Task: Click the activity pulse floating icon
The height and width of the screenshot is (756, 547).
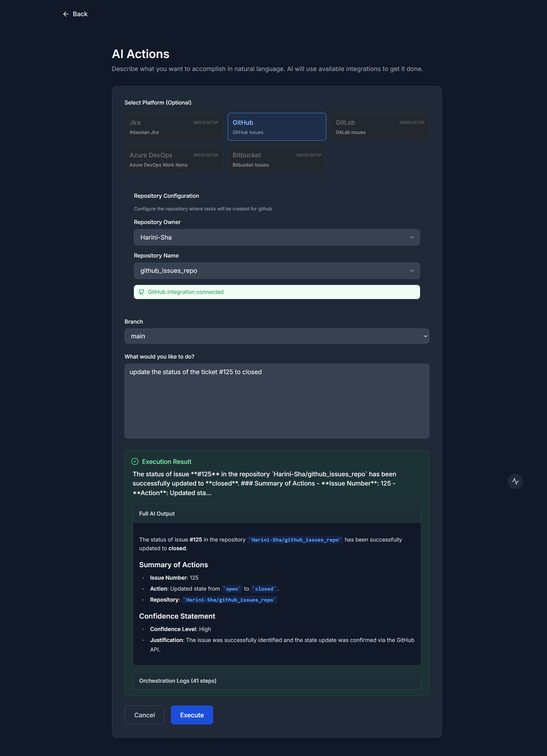Action: [515, 481]
